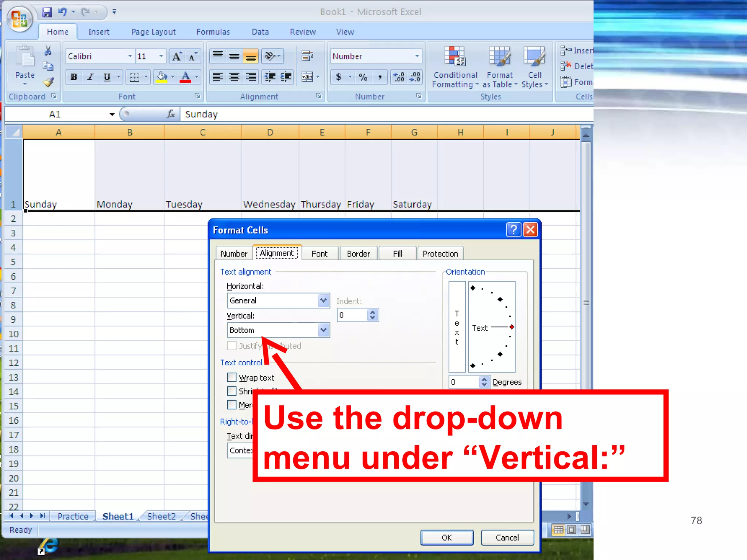Open Vertical alignment dropdown in dialog

coord(323,330)
